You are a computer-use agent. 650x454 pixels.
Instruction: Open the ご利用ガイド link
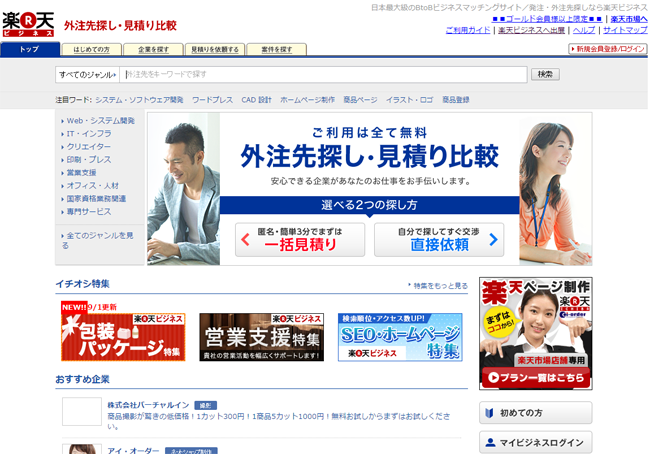pyautogui.click(x=468, y=30)
